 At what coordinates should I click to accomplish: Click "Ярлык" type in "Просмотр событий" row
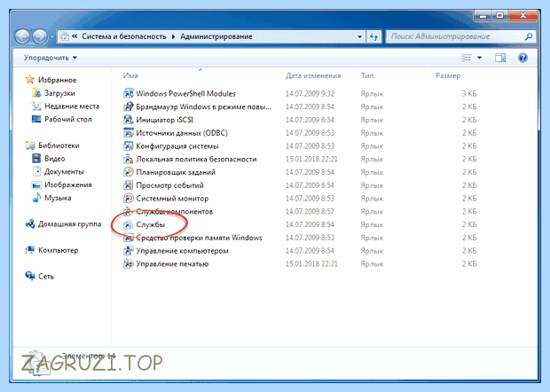372,185
